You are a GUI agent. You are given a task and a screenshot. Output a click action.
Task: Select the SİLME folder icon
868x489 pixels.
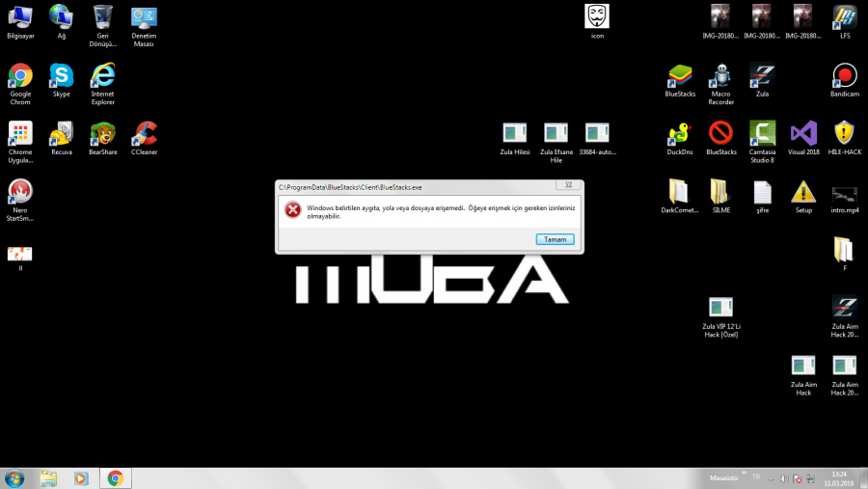tap(720, 197)
